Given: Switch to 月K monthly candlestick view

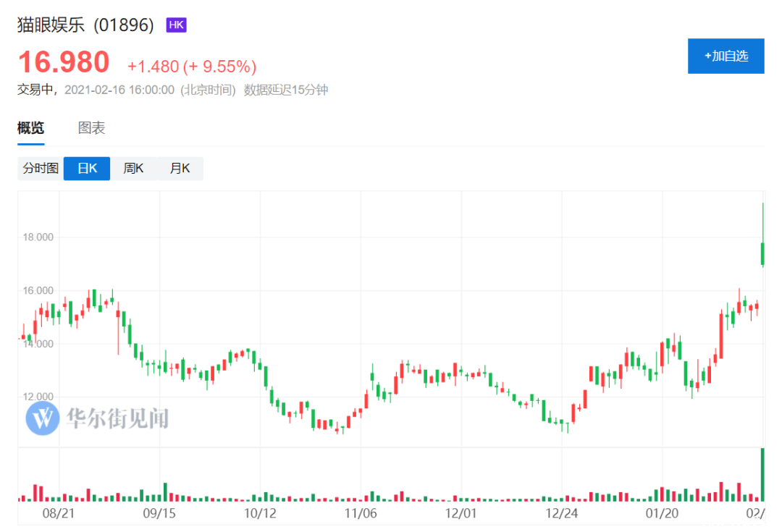Looking at the screenshot, I should click(x=180, y=169).
